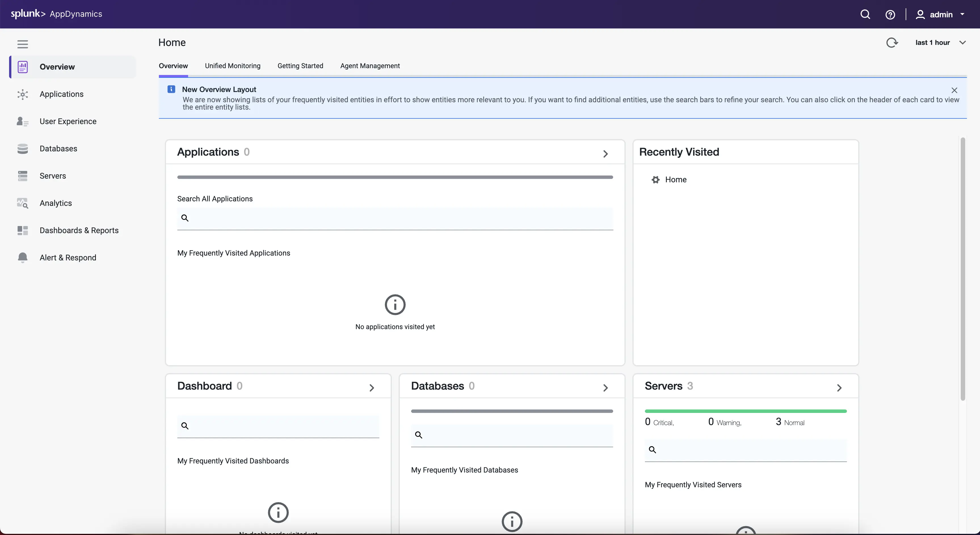
Task: Open the Applications card chevron arrow
Action: coord(605,154)
